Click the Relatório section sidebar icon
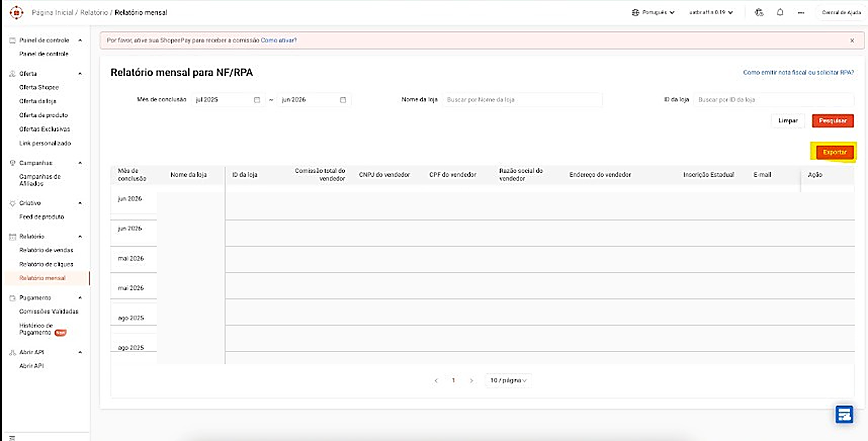 click(12, 236)
